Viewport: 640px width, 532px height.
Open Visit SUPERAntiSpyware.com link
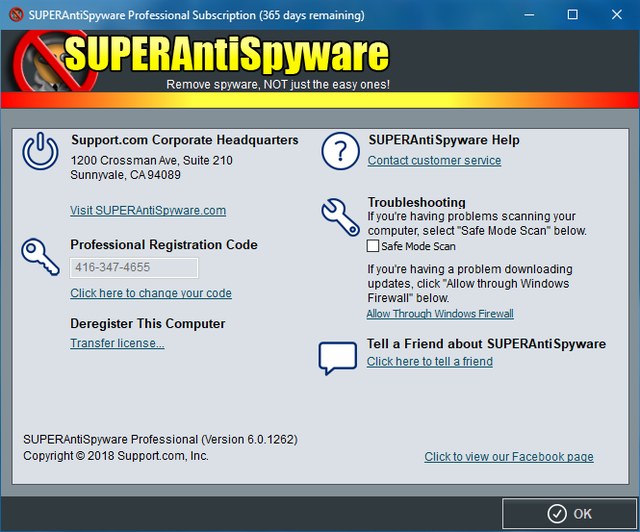coord(148,210)
